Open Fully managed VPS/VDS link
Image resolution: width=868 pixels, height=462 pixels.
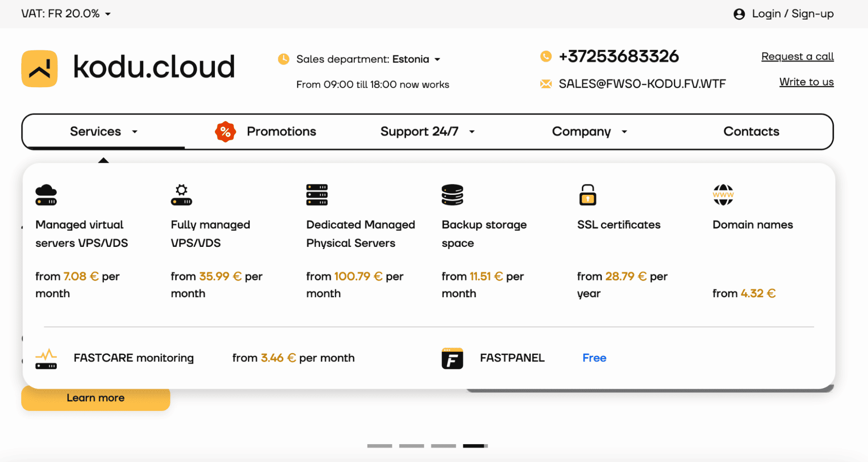[211, 234]
